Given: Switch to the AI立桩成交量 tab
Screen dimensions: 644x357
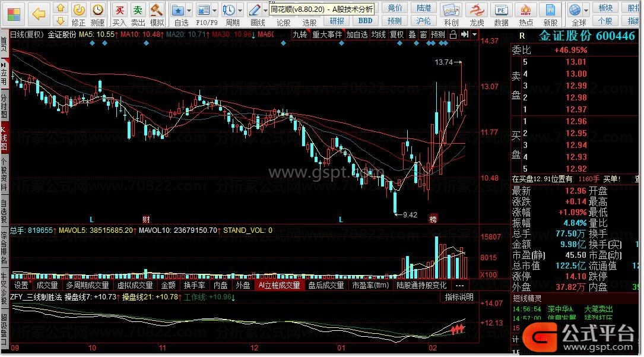Looking at the screenshot, I should (x=280, y=285).
